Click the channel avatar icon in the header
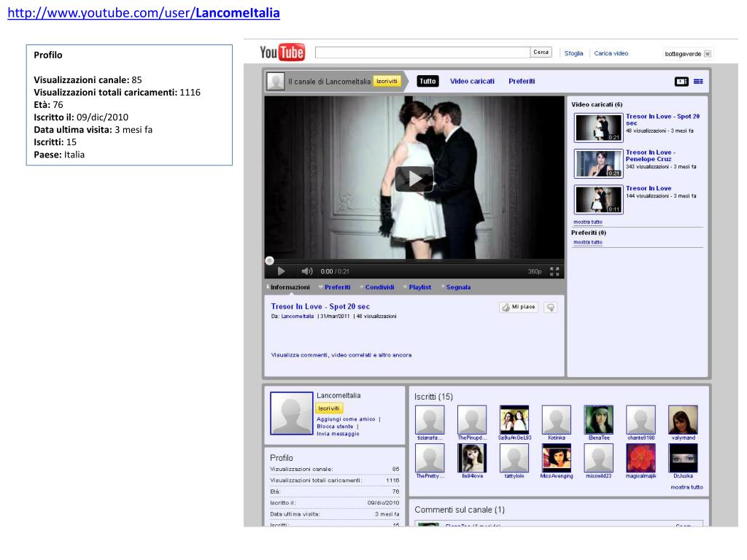The image size is (747, 560). pyautogui.click(x=275, y=82)
